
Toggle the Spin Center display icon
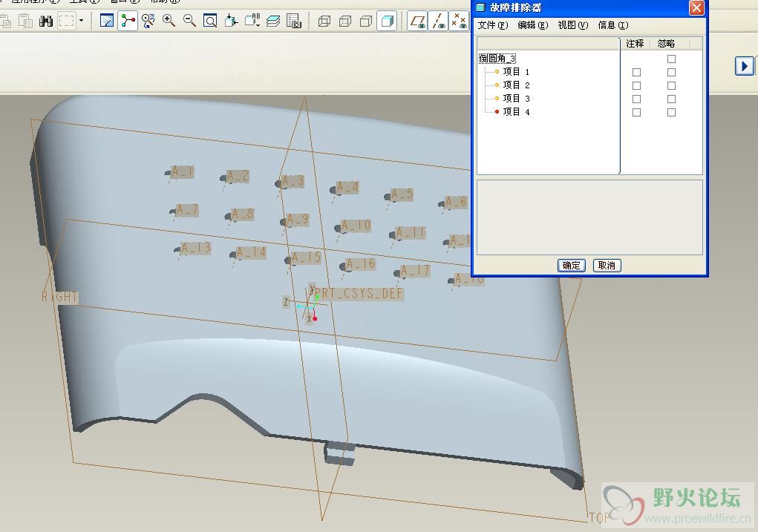pos(128,21)
